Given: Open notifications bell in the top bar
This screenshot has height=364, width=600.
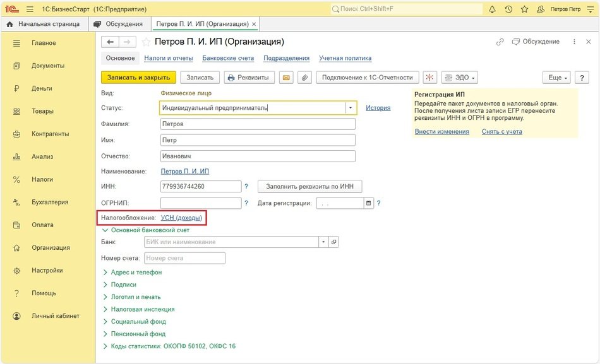Looking at the screenshot, I should 493,9.
